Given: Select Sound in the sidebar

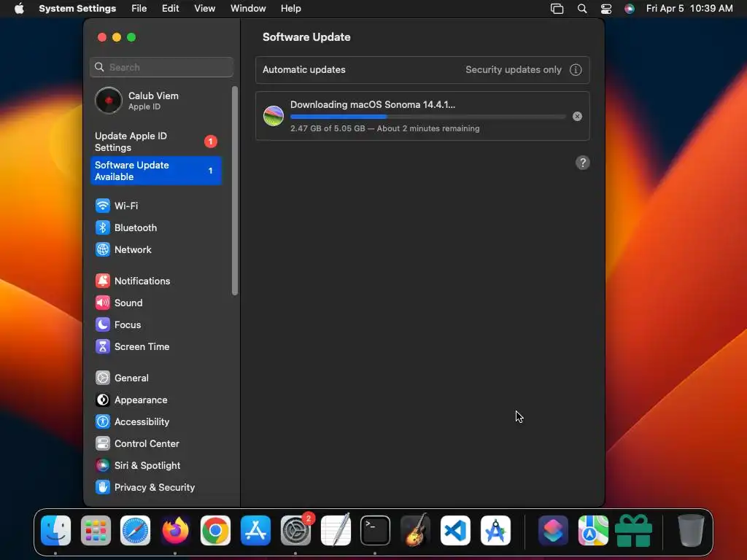Looking at the screenshot, I should [x=156, y=303].
